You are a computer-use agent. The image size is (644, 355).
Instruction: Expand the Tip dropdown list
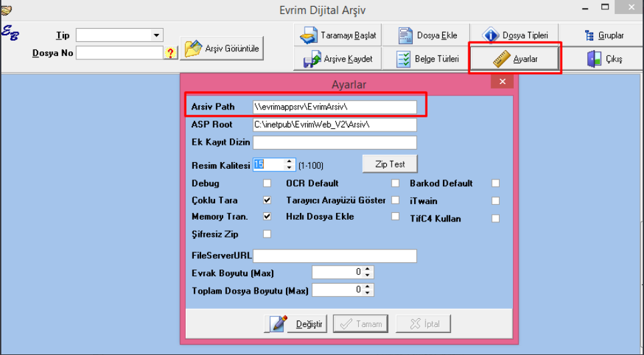157,35
